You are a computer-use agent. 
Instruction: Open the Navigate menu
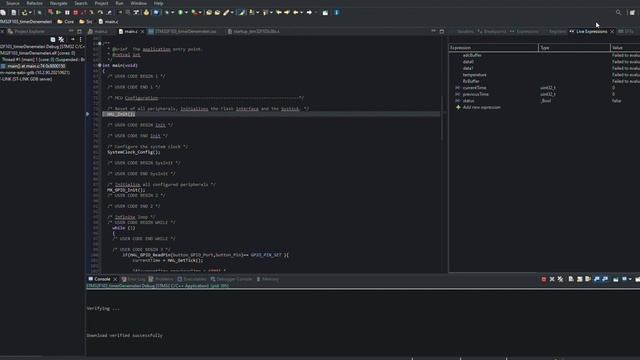58,3
